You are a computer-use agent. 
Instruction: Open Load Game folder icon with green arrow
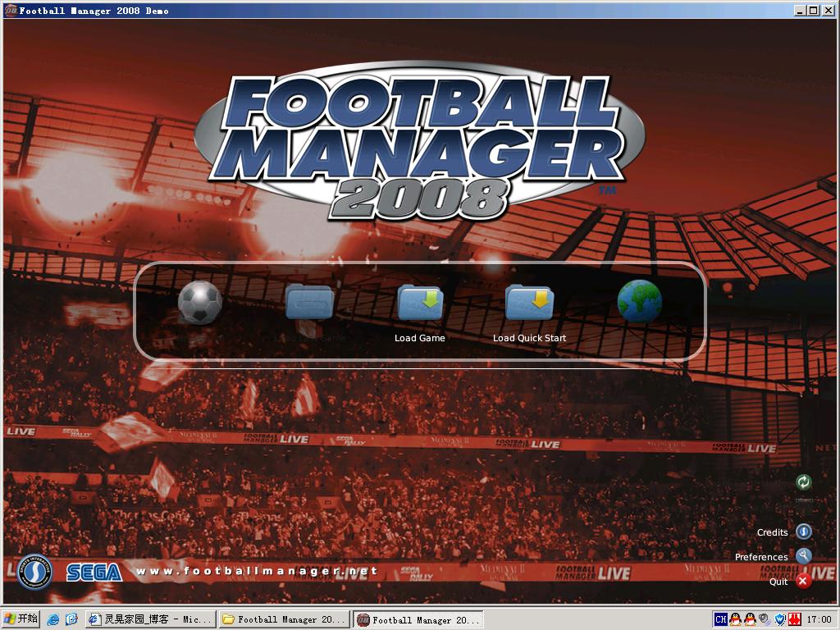coord(421,302)
